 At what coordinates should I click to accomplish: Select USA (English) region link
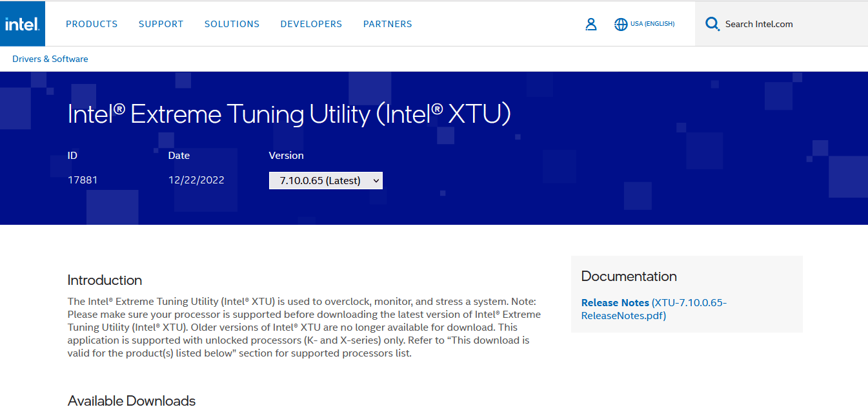652,24
